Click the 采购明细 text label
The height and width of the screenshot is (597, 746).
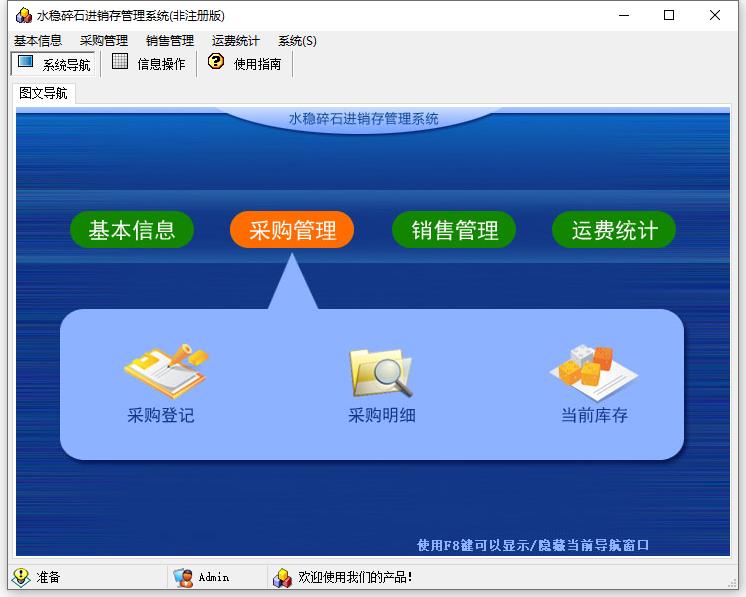click(x=382, y=415)
